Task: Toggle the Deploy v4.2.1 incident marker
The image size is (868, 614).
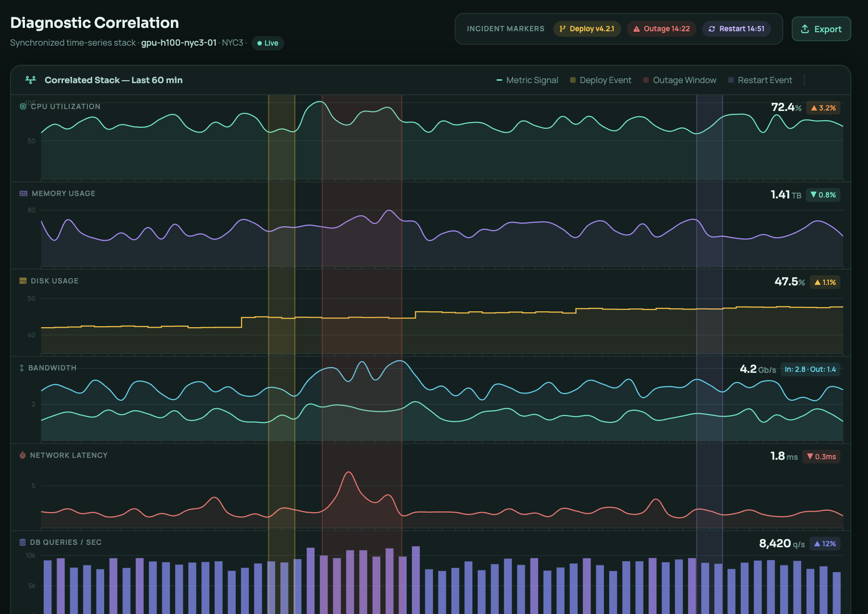Action: (x=587, y=29)
